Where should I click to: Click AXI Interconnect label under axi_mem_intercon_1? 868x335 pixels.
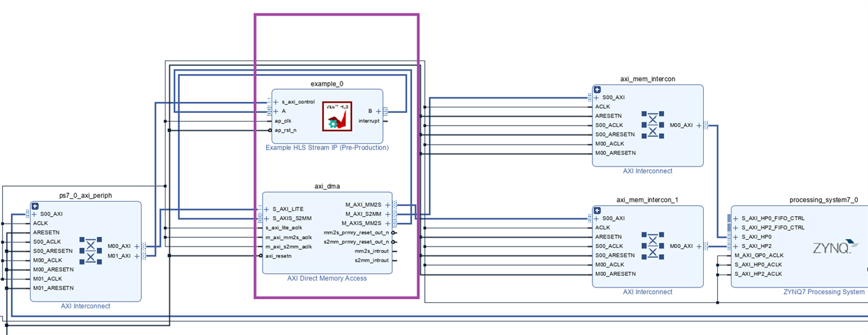(x=647, y=292)
